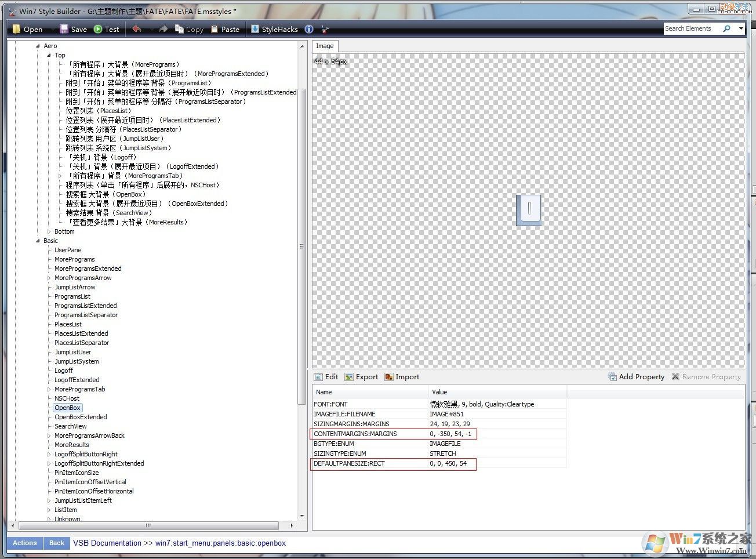Expand the MoreProgramsTab tree node
Screen dimensions: 756x559
pos(49,389)
